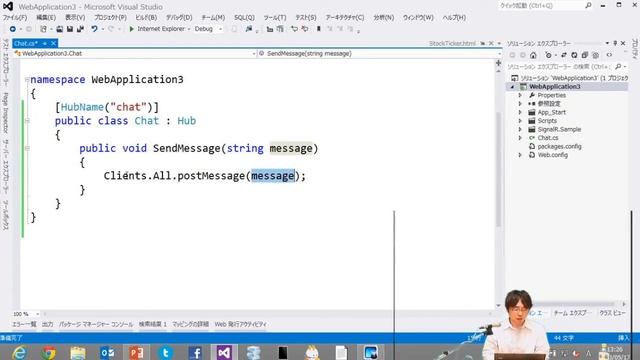The image size is (640, 360).
Task: Switch to the エラー一覧 tab
Action: click(x=24, y=324)
